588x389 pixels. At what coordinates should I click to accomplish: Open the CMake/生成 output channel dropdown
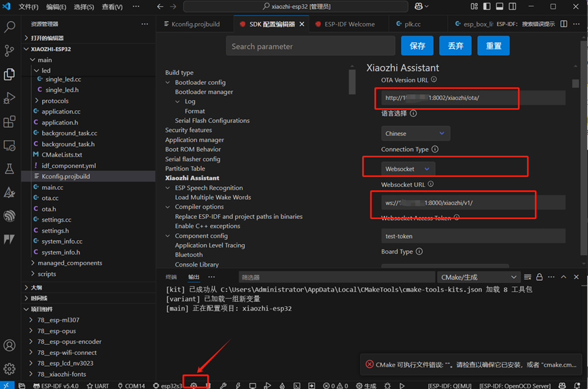[479, 277]
